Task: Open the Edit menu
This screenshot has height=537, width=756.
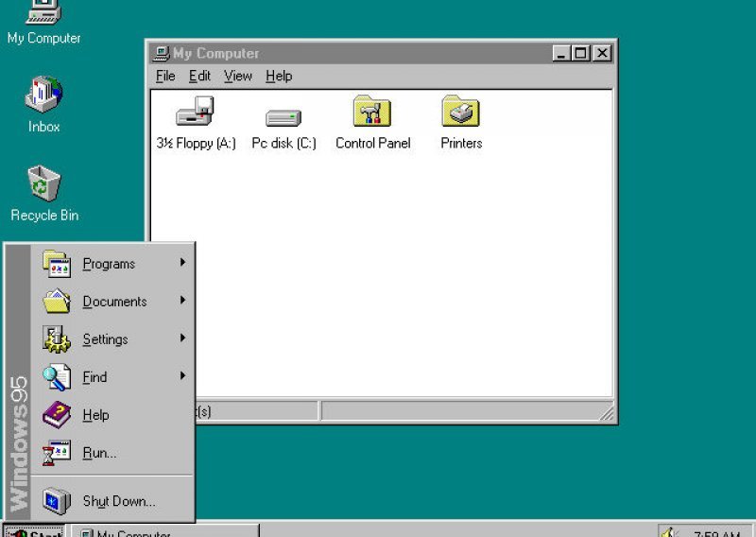Action: pos(199,77)
